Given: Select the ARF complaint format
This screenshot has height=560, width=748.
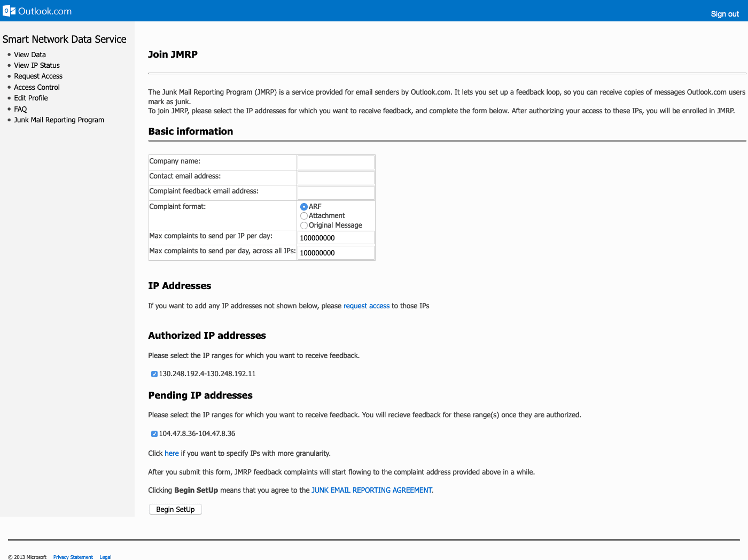Looking at the screenshot, I should point(304,207).
